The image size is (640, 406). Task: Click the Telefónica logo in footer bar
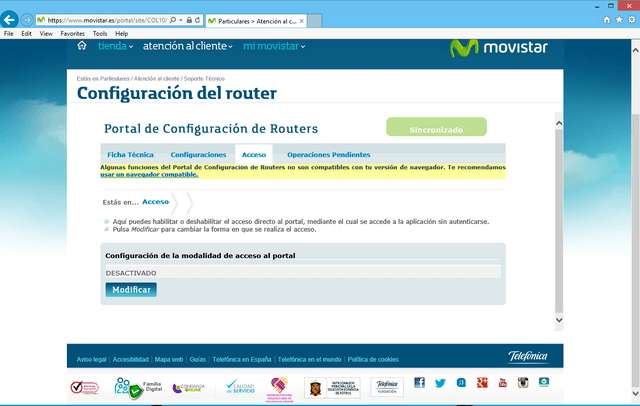point(528,357)
